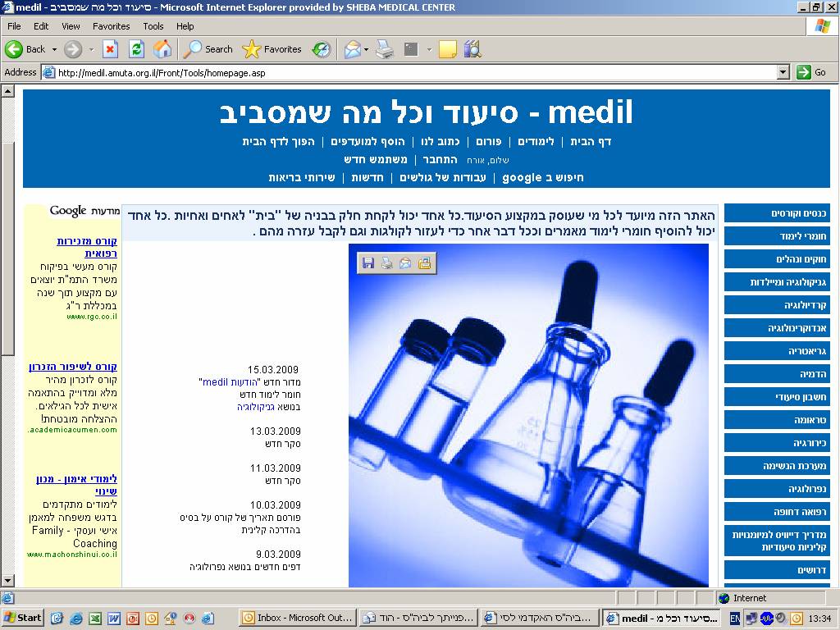Click the lab flasks image
Screen dimensions: 840x630
[x=529, y=415]
